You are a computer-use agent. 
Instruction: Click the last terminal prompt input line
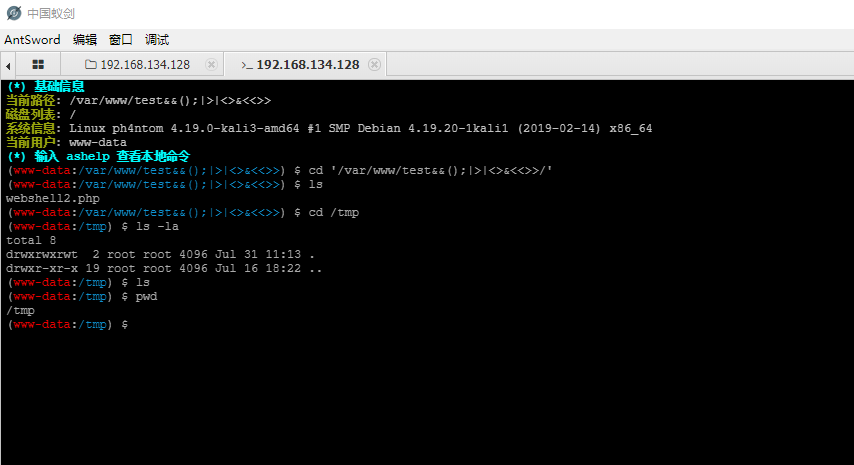point(68,325)
